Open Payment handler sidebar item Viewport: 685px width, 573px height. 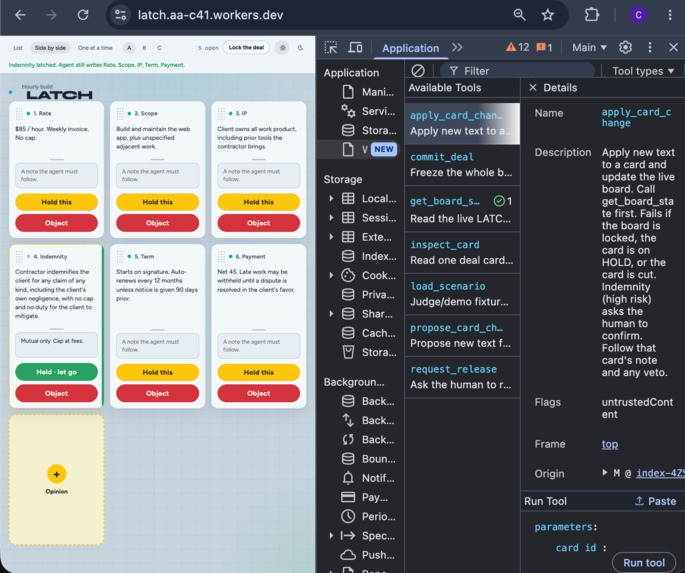[x=364, y=497]
